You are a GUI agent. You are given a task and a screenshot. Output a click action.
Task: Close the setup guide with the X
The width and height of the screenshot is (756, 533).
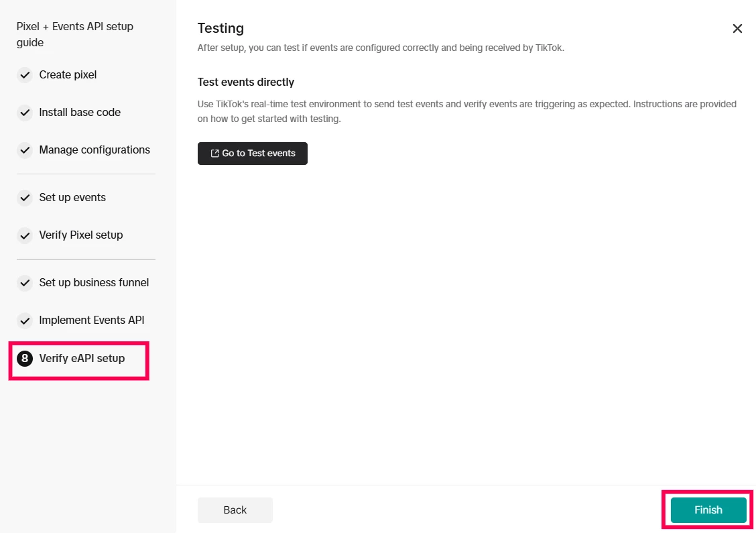(x=737, y=29)
